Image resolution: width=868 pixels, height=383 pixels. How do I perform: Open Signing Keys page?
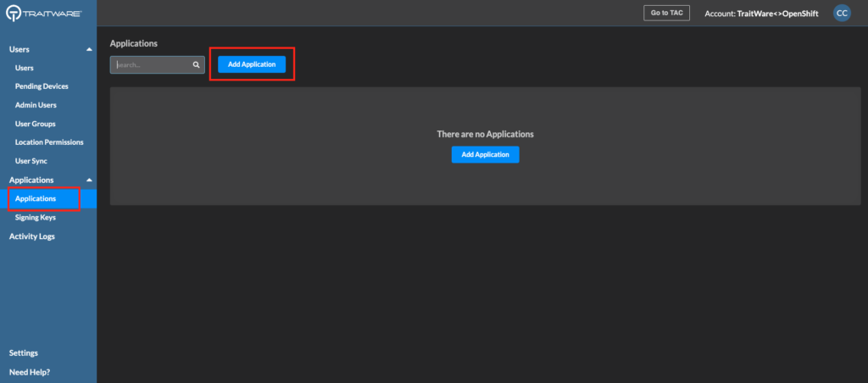pyautogui.click(x=36, y=218)
